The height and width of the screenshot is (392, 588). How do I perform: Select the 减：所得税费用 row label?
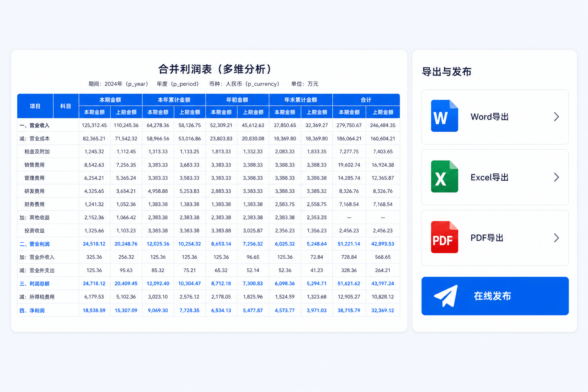[37, 297]
